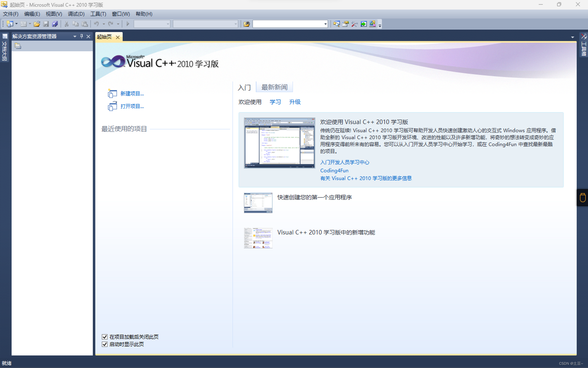Open the 窗口(W) menu

click(x=121, y=14)
